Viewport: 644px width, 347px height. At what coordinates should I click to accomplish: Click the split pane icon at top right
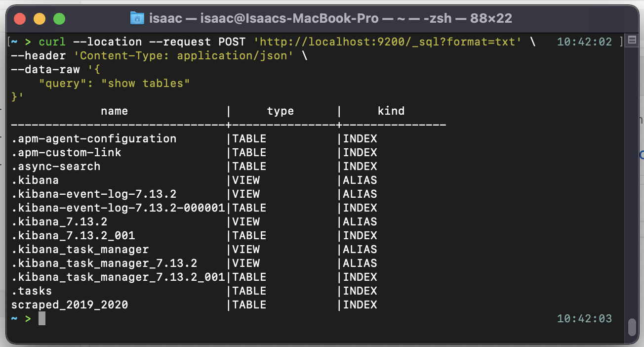pyautogui.click(x=632, y=41)
